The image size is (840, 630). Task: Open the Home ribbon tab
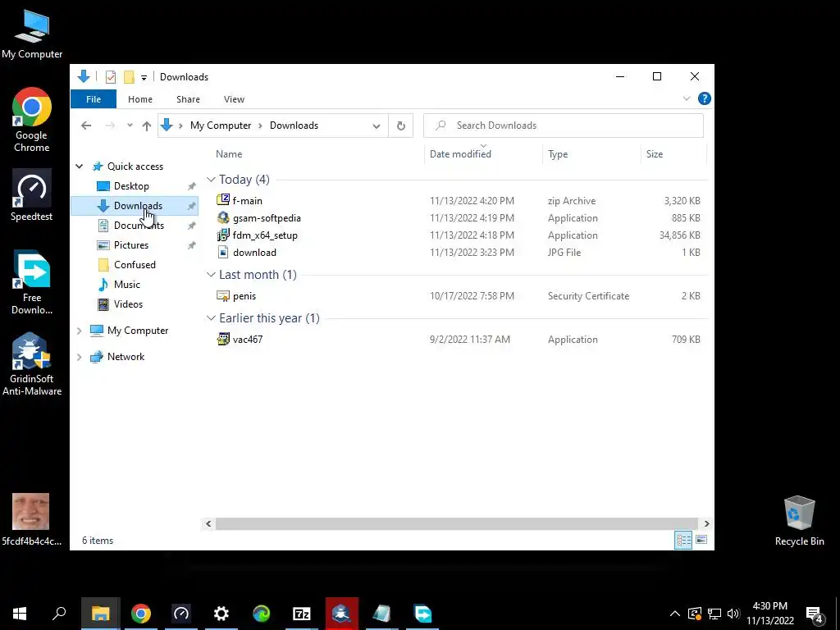point(139,99)
